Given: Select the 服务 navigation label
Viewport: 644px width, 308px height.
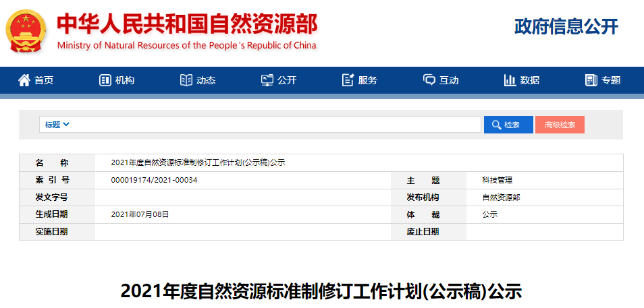Looking at the screenshot, I should [368, 80].
